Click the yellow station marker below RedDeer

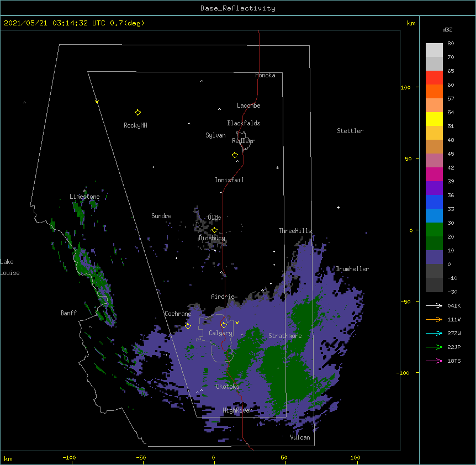tap(235, 155)
